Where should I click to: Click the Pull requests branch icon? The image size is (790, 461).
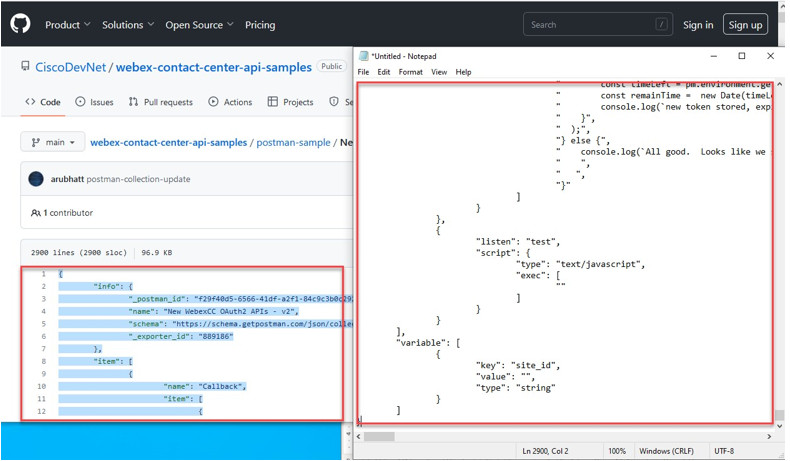(133, 102)
